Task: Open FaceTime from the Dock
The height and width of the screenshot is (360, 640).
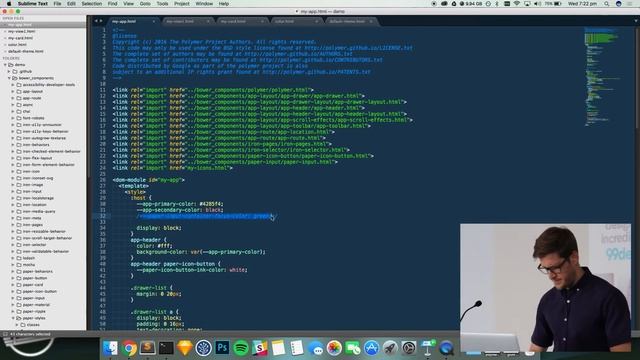Action: coord(353,348)
